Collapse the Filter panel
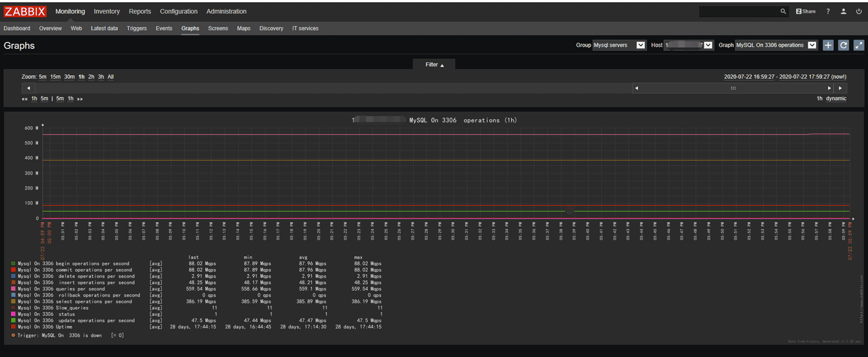Image resolution: width=868 pixels, height=357 pixels. click(434, 65)
